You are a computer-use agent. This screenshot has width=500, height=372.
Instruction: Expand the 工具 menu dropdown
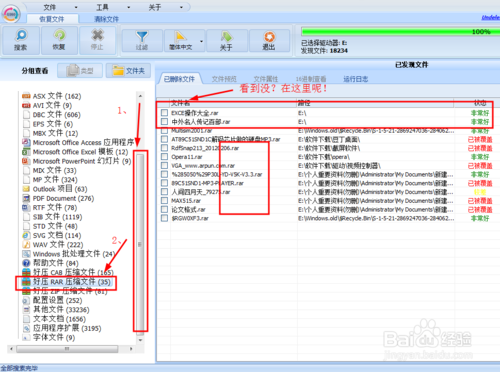[129, 7]
